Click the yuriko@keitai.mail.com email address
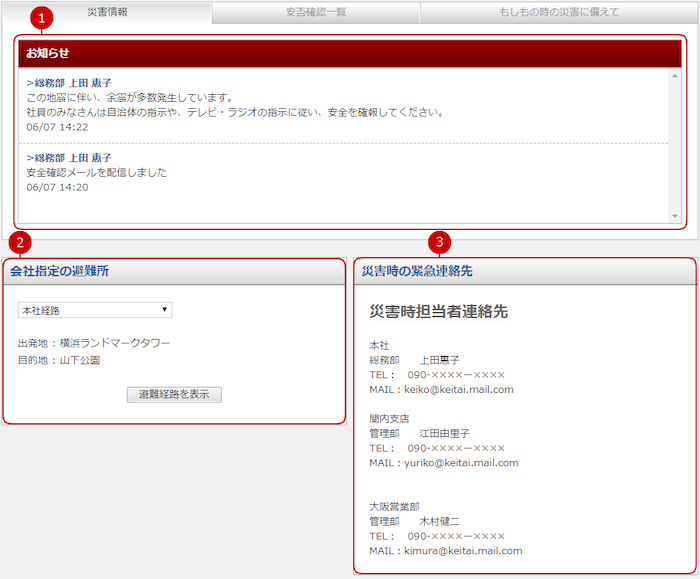 [x=461, y=463]
